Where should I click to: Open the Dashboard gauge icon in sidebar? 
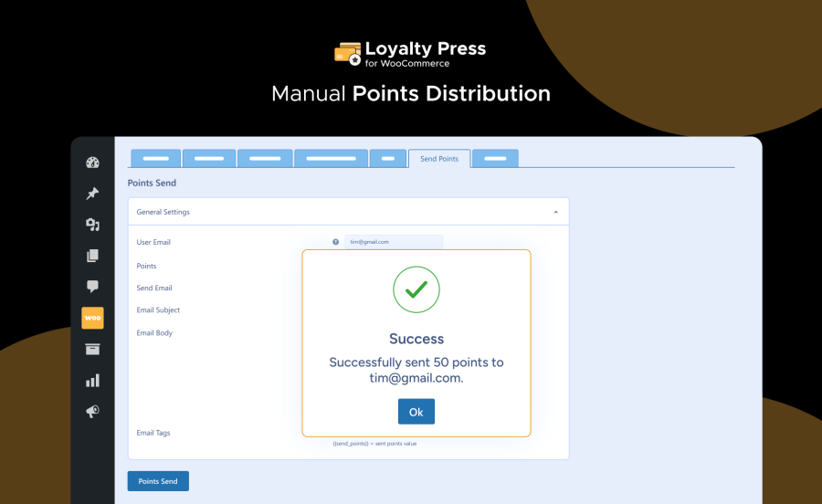(93, 163)
